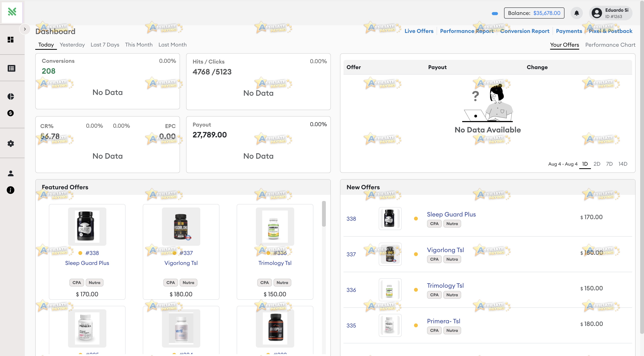Screen dimensions: 644x356
Task: Open the Performance Report link
Action: tap(467, 31)
